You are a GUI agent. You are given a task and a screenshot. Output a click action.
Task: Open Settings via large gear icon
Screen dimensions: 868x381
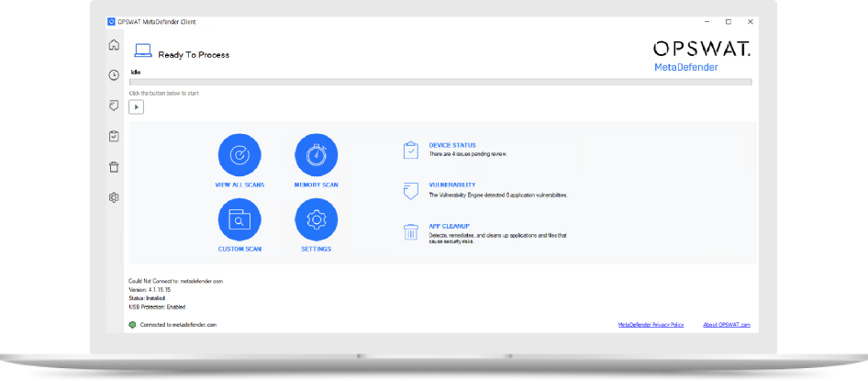(x=316, y=219)
